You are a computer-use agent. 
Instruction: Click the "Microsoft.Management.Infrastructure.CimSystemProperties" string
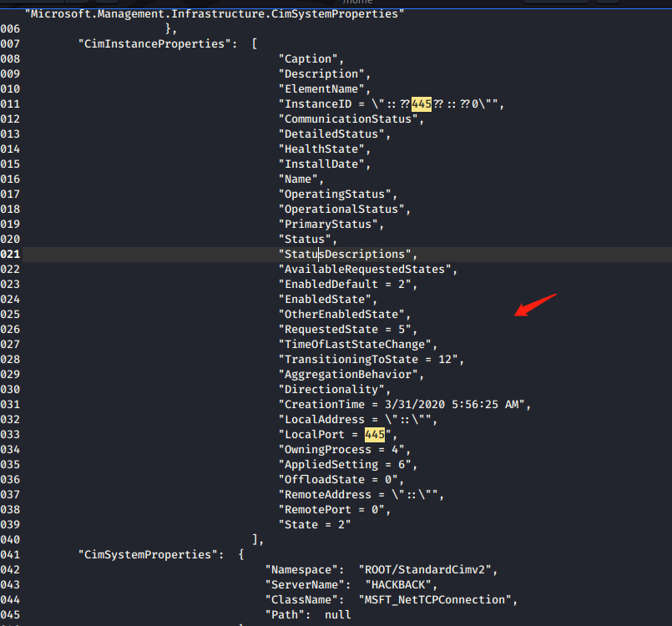tap(215, 13)
